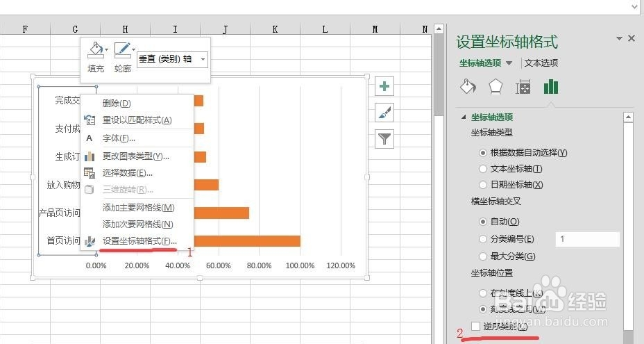Click the Outline (轮廓) pen icon
644x344 pixels.
click(122, 50)
